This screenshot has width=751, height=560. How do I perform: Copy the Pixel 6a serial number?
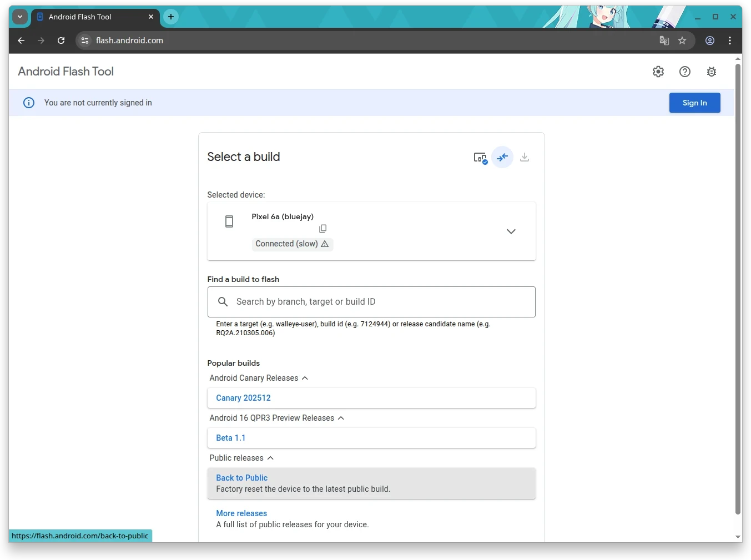coord(322,229)
